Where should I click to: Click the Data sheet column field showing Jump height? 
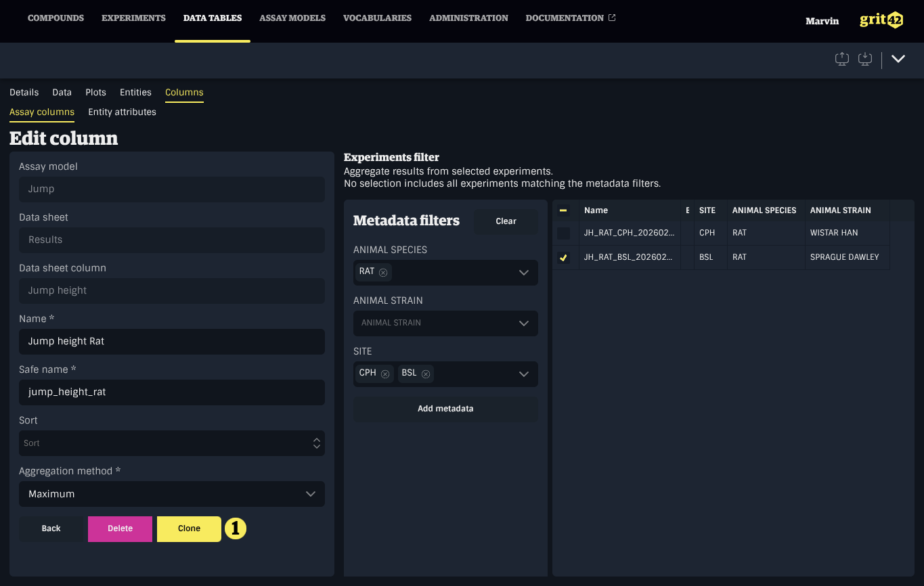click(172, 291)
